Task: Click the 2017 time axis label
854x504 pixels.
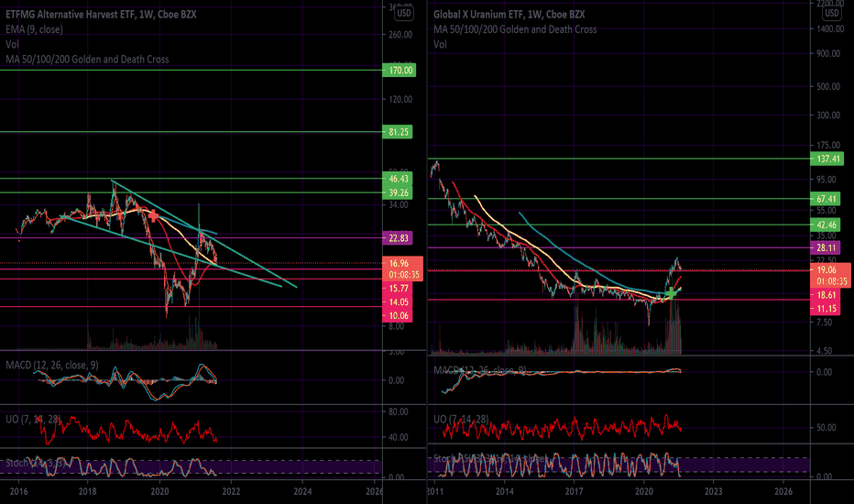Action: click(x=574, y=491)
